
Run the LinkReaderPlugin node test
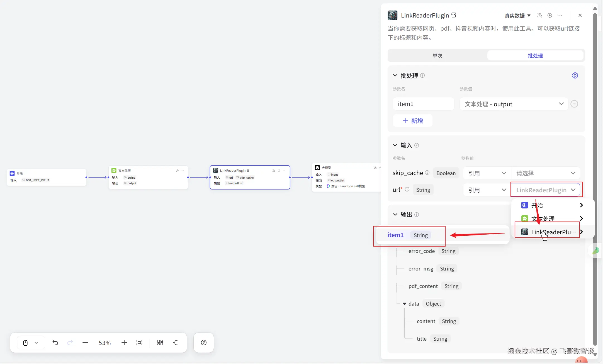(549, 15)
